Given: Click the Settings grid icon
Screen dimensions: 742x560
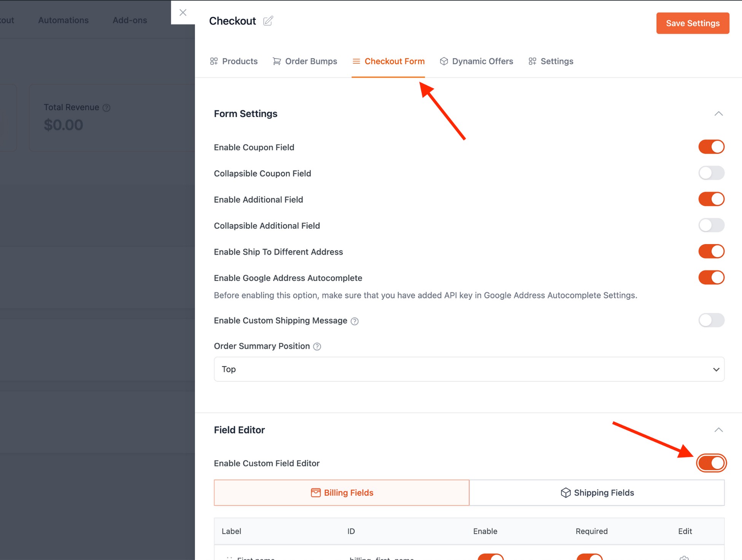Looking at the screenshot, I should (x=532, y=60).
